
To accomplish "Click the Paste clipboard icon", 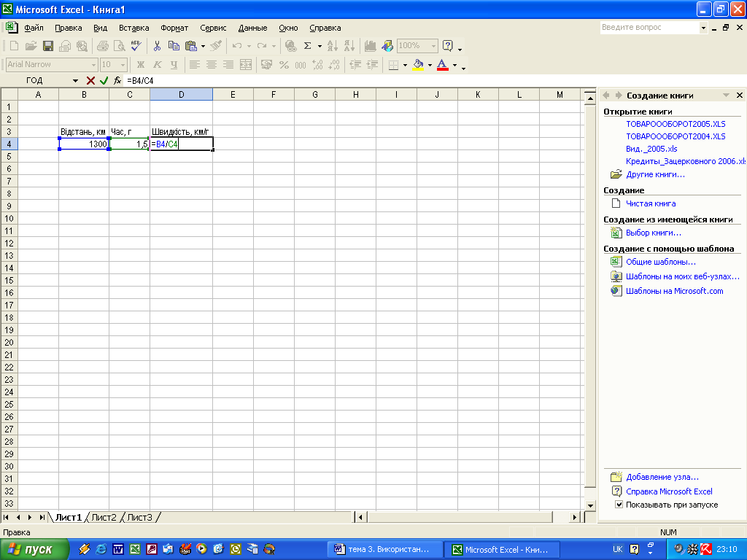I will (190, 46).
